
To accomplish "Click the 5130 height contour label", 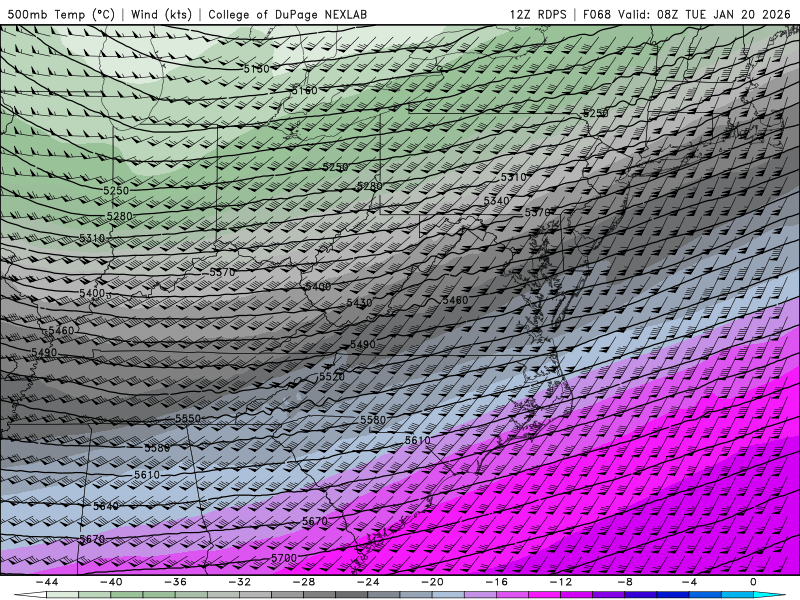I will [256, 68].
